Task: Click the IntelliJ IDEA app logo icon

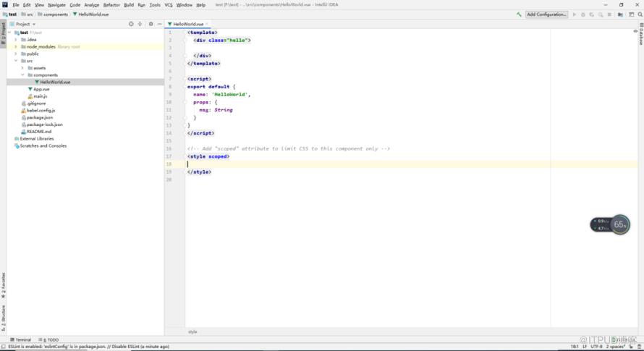Action: coord(4,4)
